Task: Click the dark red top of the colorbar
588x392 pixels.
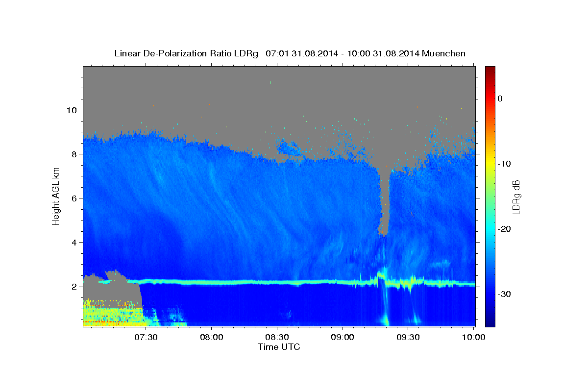Action: tap(490, 71)
